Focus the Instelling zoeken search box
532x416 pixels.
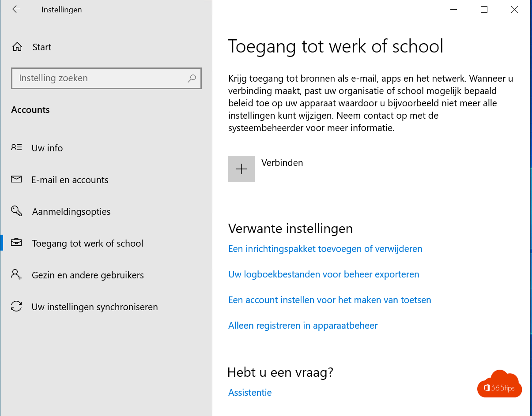click(x=106, y=79)
